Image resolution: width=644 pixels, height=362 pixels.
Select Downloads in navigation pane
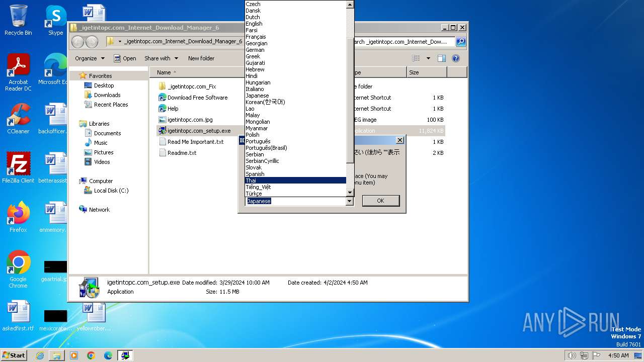107,95
